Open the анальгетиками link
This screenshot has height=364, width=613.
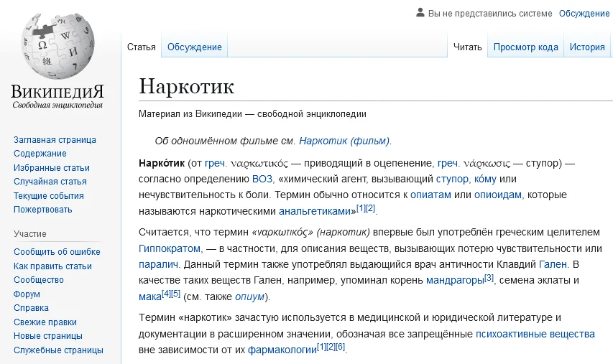(x=315, y=211)
